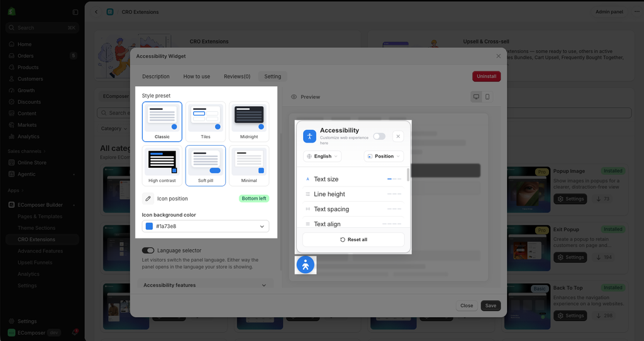Click the Search field in sidebar
Screen dimensions: 644x341
[42, 28]
